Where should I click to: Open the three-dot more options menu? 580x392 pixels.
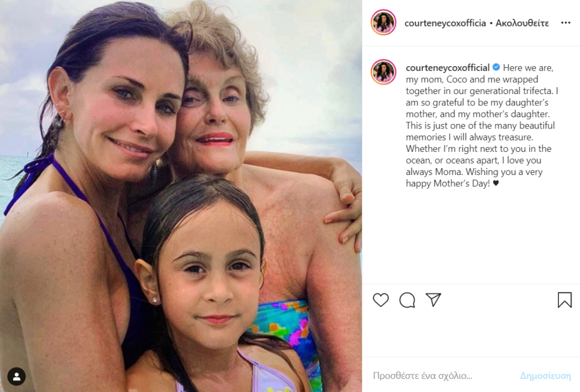pyautogui.click(x=566, y=23)
